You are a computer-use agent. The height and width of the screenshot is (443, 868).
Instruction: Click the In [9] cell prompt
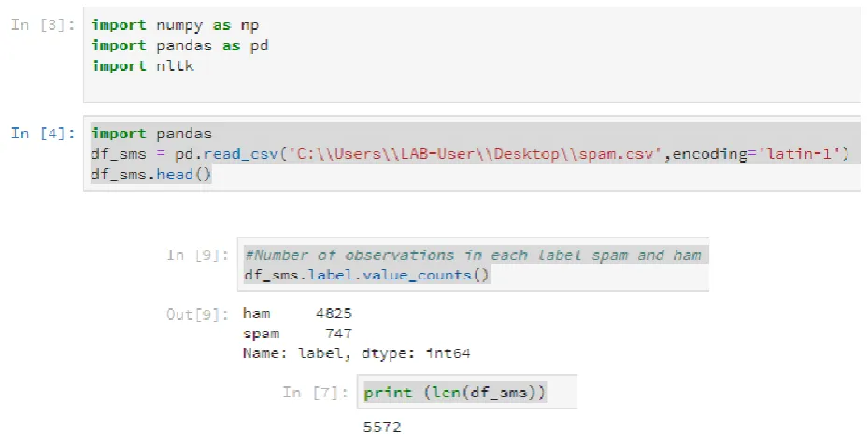(x=198, y=255)
